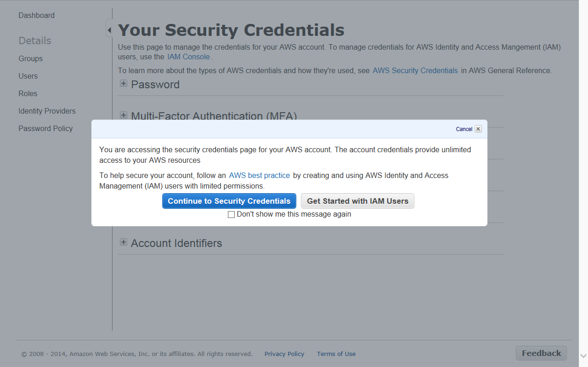Expand the Account Identifiers section
Screen dimensions: 588x367
tap(124, 242)
